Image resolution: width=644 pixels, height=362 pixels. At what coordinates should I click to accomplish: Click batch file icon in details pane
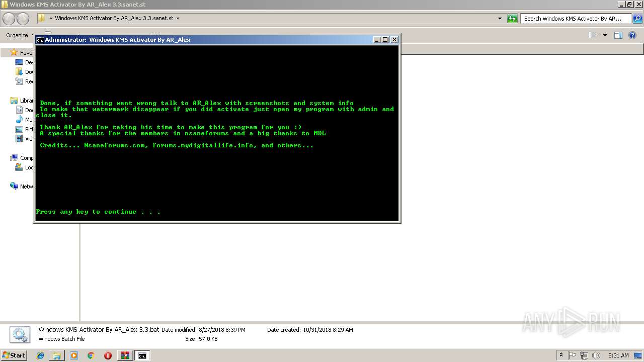(20, 334)
